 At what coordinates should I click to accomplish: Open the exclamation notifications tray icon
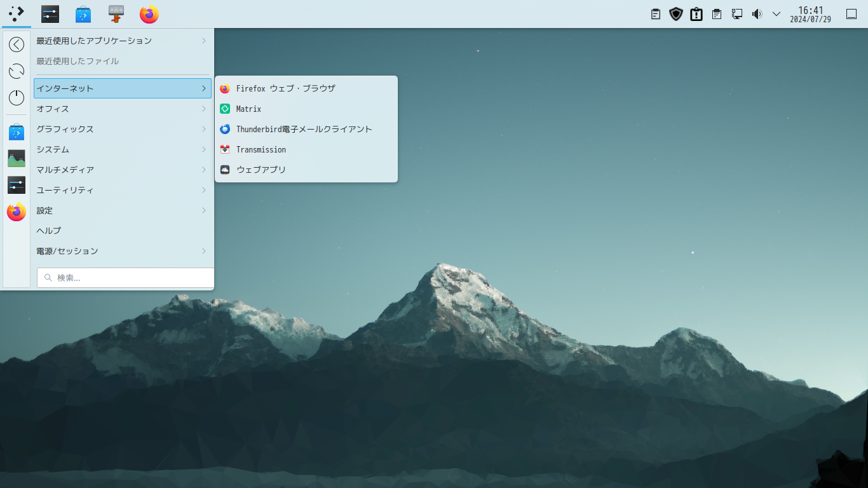pos(696,14)
